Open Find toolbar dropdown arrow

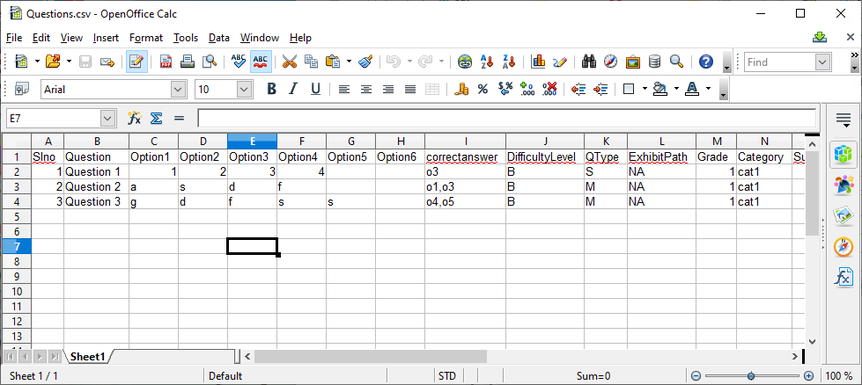point(823,62)
